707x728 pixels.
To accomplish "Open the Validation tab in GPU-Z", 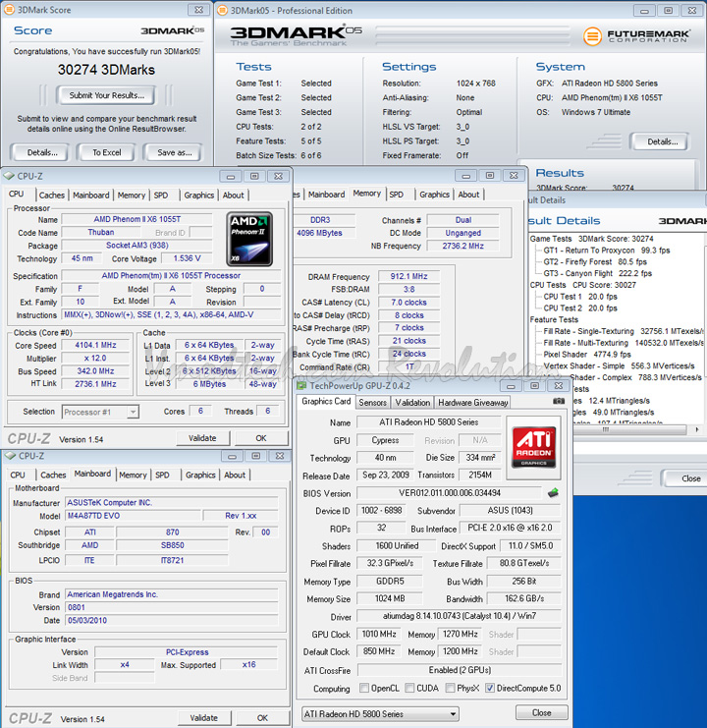I will pyautogui.click(x=412, y=403).
